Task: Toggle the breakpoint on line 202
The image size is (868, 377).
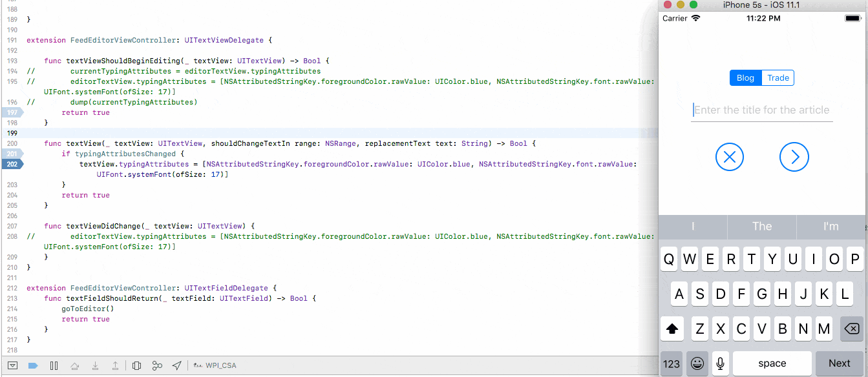Action: pyautogui.click(x=12, y=164)
